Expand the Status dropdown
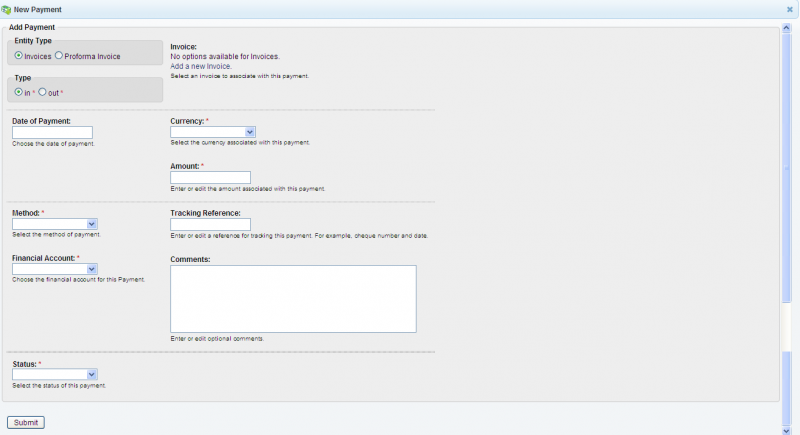 click(91, 375)
